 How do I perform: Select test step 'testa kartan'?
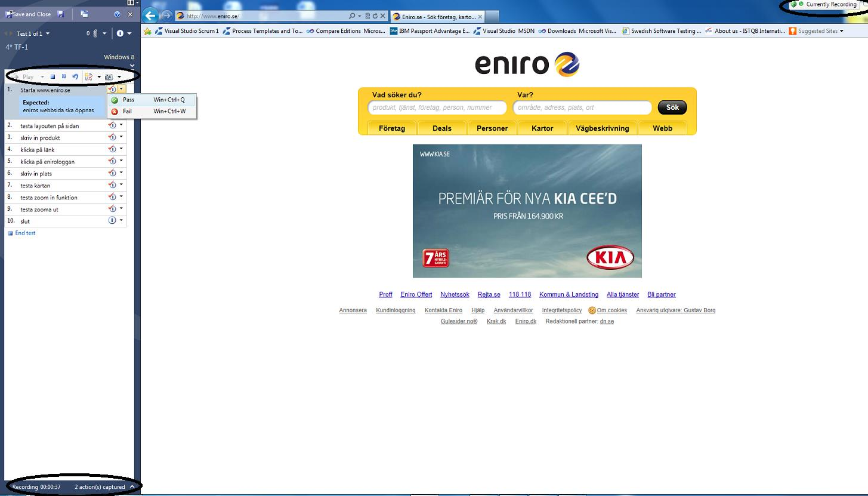(35, 186)
